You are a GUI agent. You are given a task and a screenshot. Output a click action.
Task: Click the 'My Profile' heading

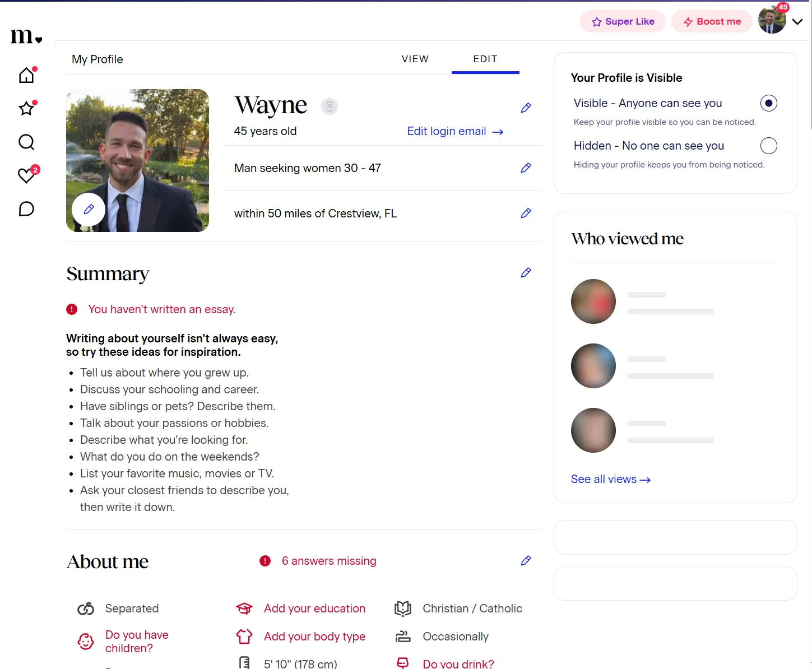pyautogui.click(x=98, y=59)
